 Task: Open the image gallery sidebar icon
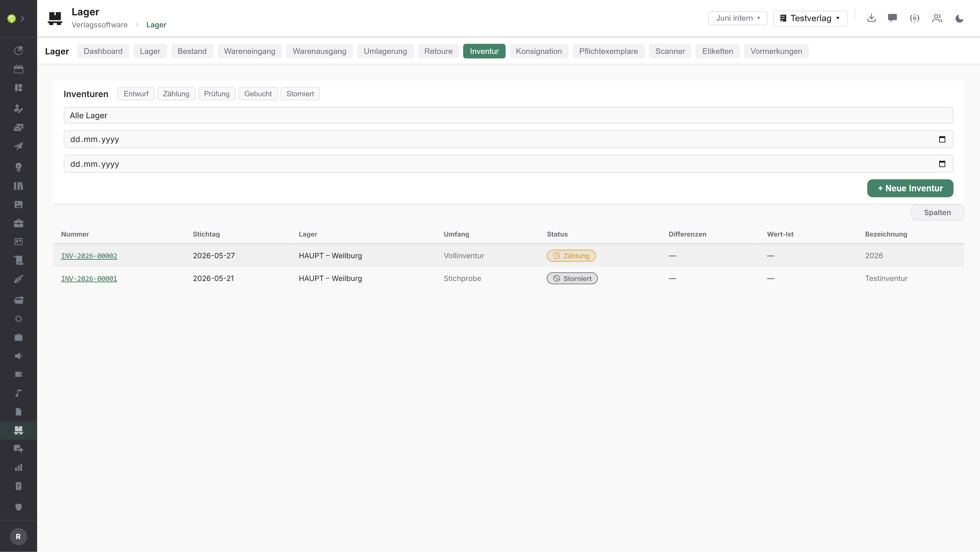click(x=18, y=204)
